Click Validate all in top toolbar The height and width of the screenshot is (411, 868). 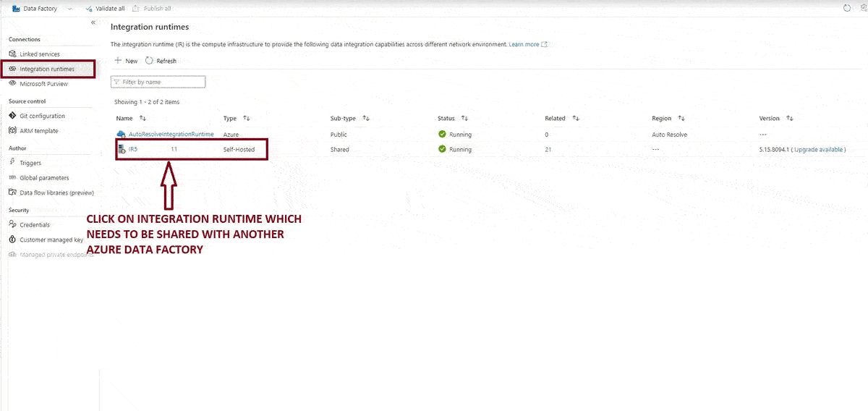pyautogui.click(x=104, y=9)
